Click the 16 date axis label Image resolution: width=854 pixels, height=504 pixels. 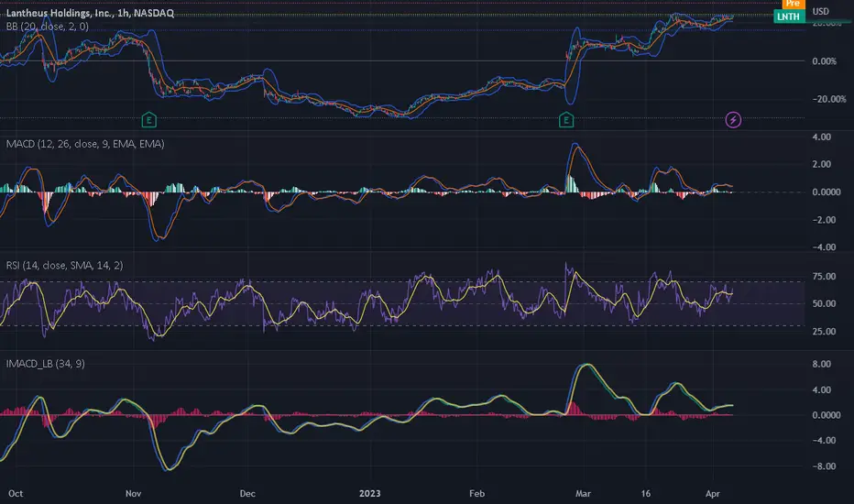(646, 494)
